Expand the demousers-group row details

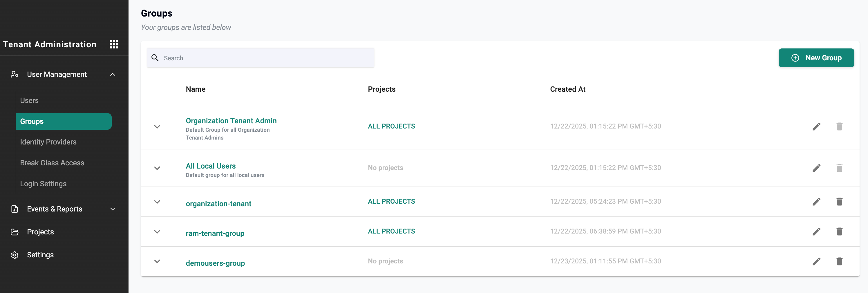pos(157,261)
